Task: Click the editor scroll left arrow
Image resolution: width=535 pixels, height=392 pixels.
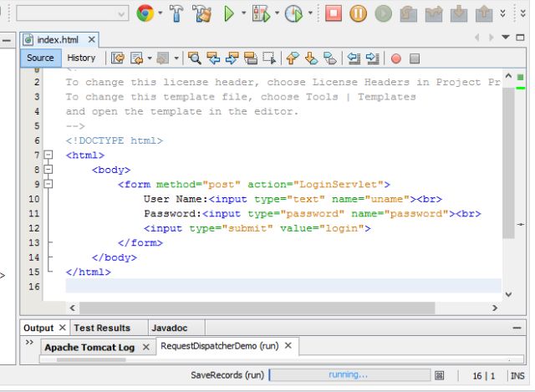Action: click(x=73, y=308)
